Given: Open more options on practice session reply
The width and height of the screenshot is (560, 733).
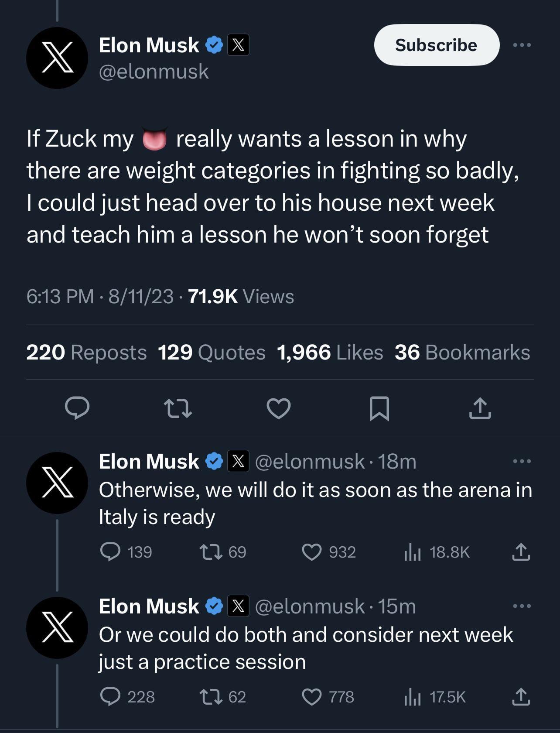Looking at the screenshot, I should tap(522, 606).
